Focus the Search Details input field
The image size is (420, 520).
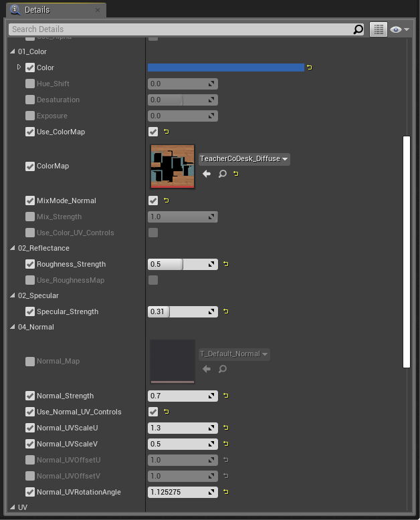tap(181, 29)
